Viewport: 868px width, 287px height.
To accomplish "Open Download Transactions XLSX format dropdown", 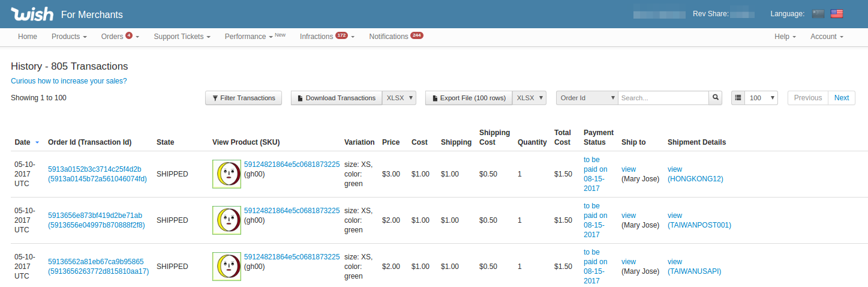I will pyautogui.click(x=400, y=98).
